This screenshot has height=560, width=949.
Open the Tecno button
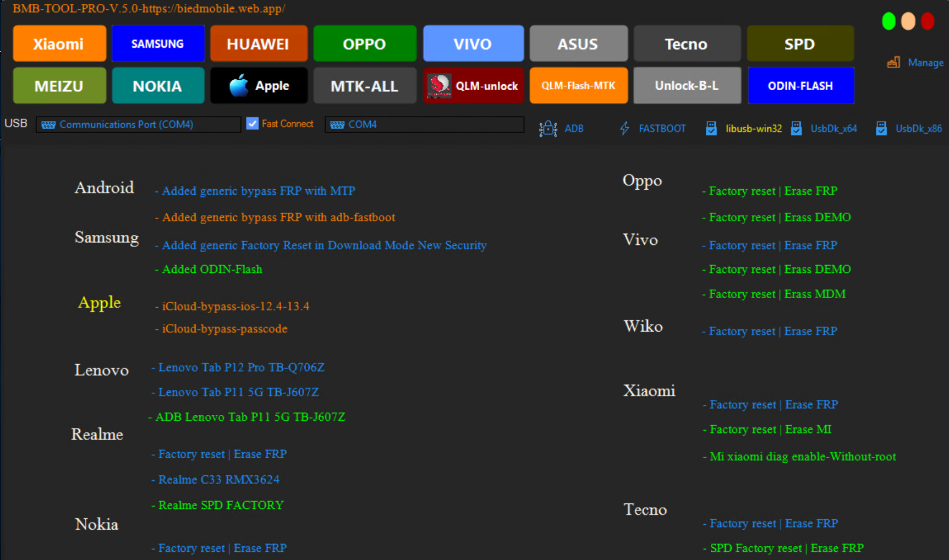pos(687,43)
